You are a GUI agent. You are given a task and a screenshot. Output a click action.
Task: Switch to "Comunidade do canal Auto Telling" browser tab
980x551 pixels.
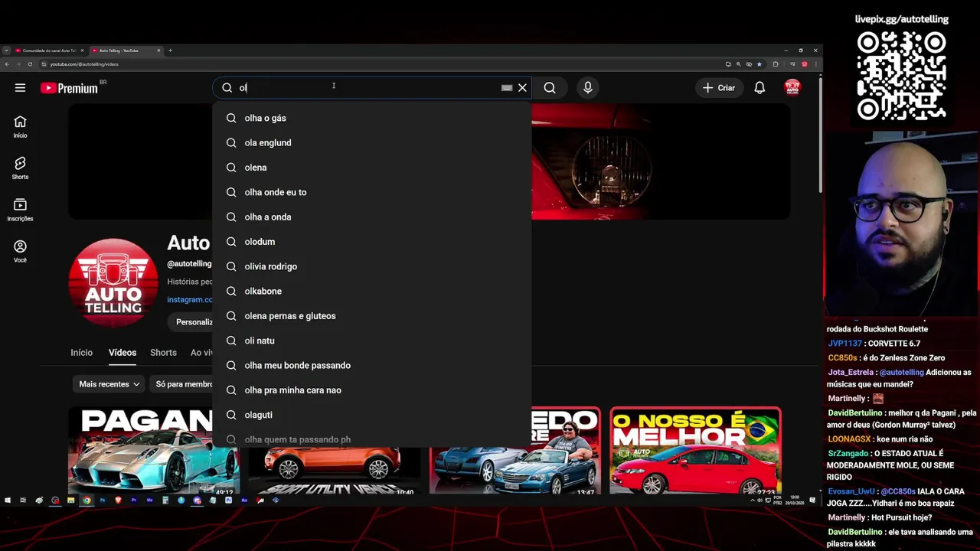coord(49,51)
